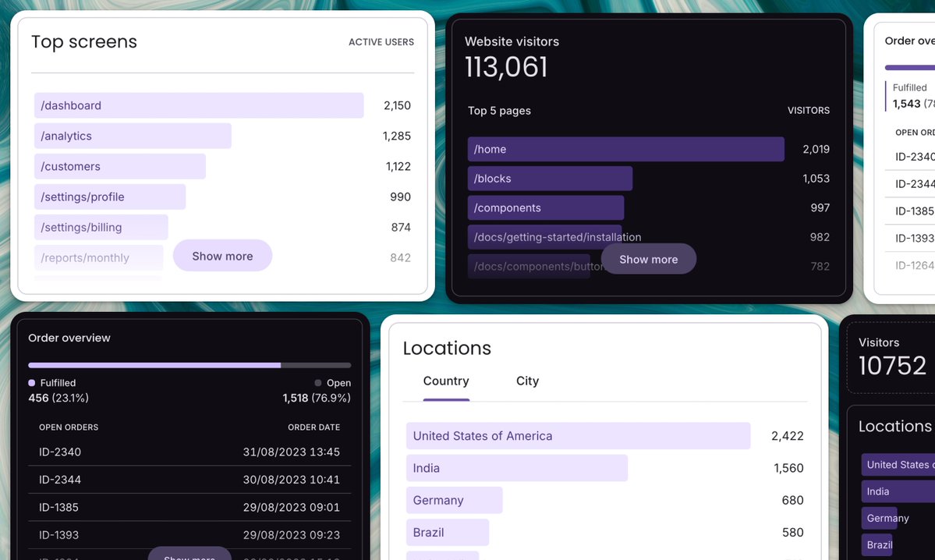Image resolution: width=935 pixels, height=560 pixels.
Task: Click the 2,422 location value
Action: tap(787, 436)
